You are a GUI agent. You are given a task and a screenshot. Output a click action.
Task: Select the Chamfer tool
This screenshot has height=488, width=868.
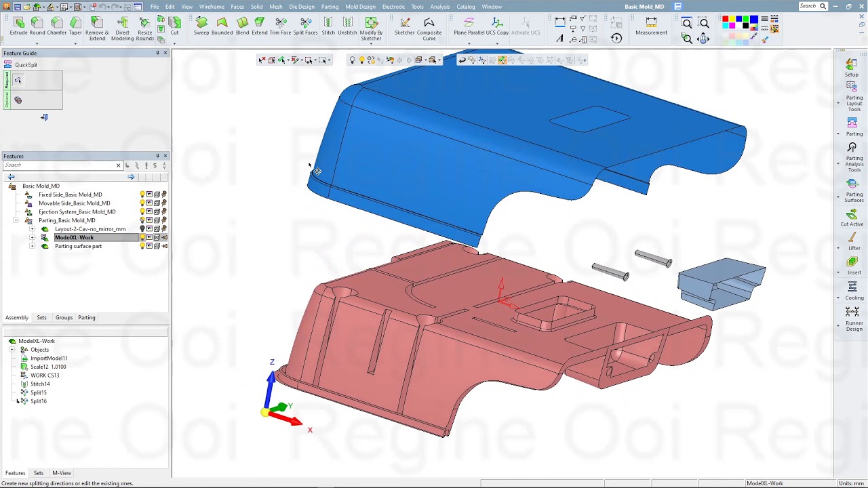point(57,27)
